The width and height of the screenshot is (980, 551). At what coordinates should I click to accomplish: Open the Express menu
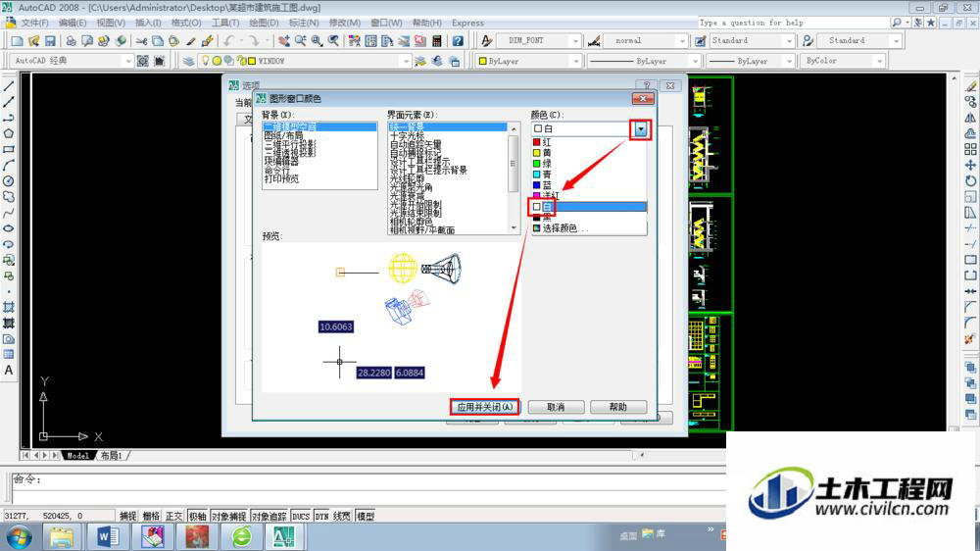tap(467, 23)
